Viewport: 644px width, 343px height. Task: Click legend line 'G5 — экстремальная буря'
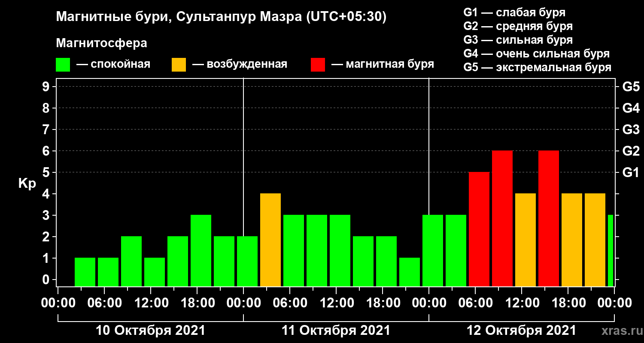[x=538, y=68]
